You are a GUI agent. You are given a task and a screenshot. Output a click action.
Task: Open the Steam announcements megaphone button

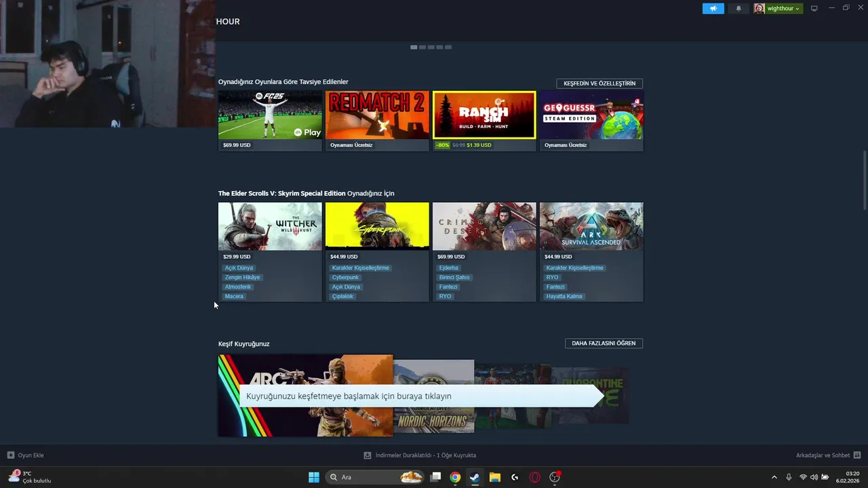tap(713, 8)
